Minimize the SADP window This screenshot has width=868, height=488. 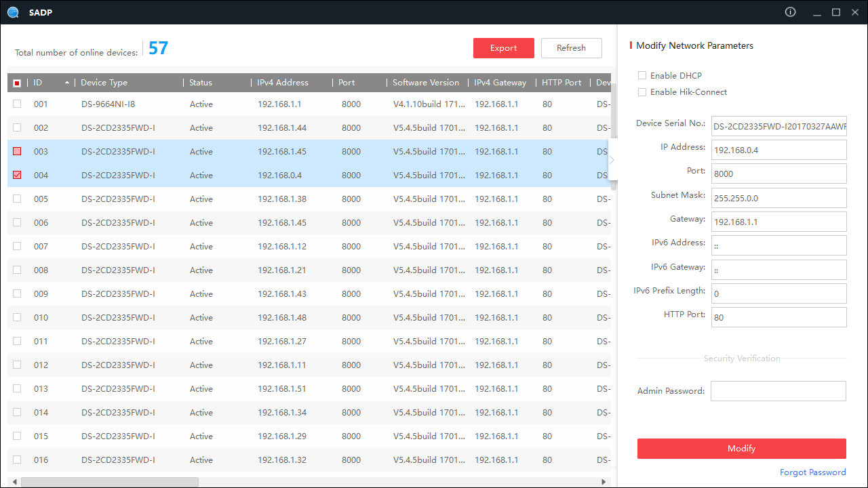[817, 12]
